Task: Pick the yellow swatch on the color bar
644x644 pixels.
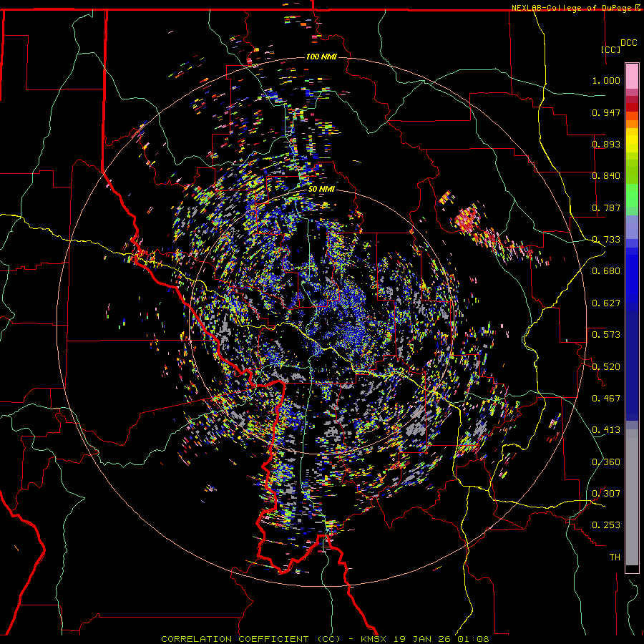Action: click(x=632, y=140)
